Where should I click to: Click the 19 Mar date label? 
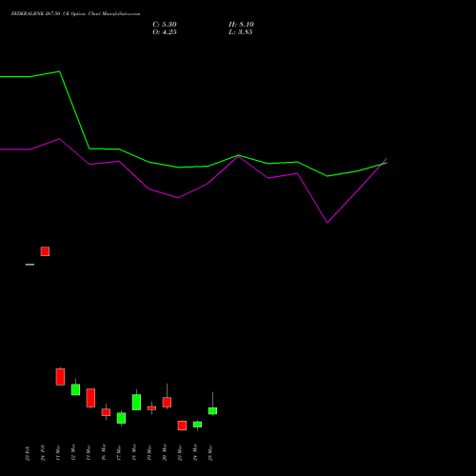(149, 453)
